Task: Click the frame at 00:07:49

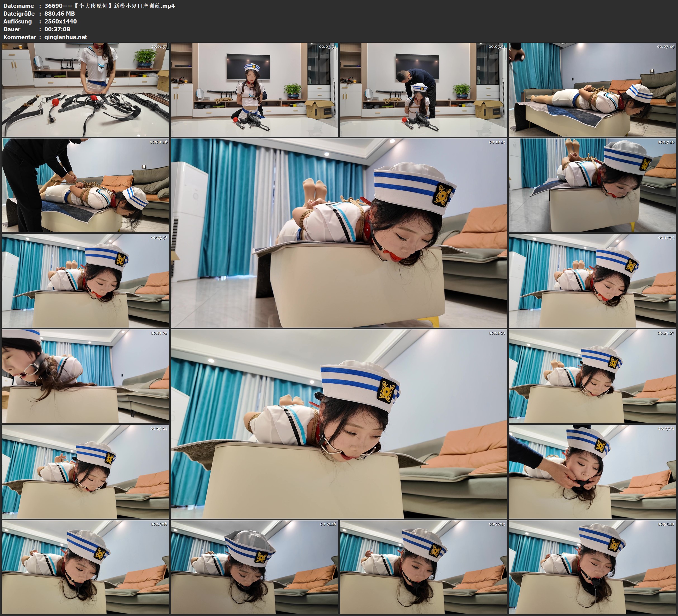Action: tap(592, 89)
